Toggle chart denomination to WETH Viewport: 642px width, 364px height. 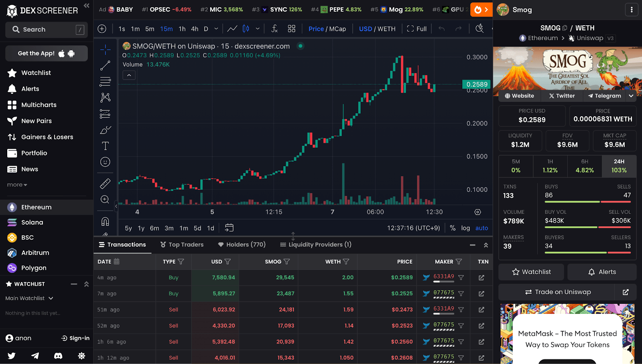[386, 29]
